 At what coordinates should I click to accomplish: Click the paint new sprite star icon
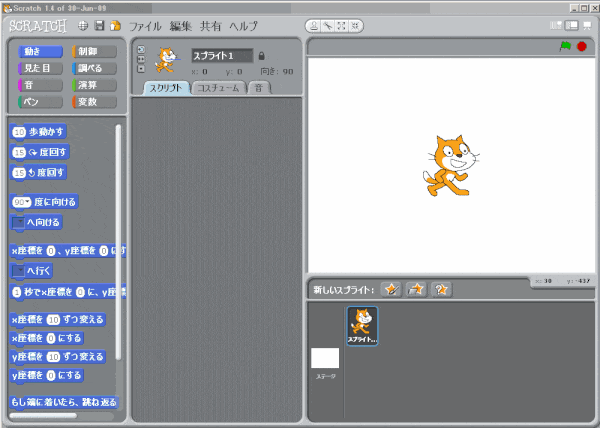click(391, 289)
